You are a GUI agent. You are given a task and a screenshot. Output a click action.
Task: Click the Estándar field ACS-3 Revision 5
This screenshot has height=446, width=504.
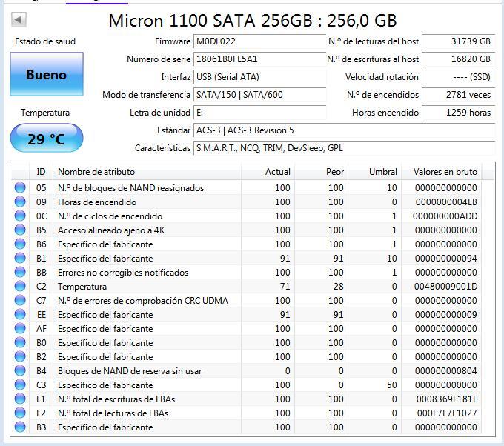tap(344, 130)
